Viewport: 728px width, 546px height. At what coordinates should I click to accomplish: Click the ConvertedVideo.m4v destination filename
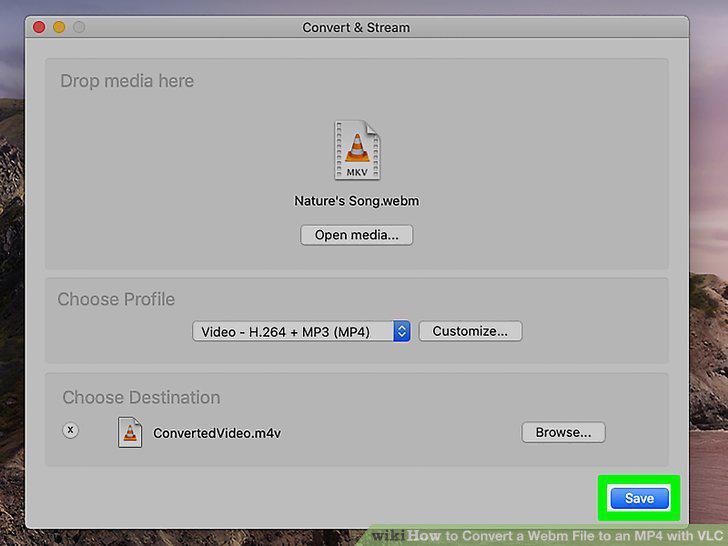point(217,433)
